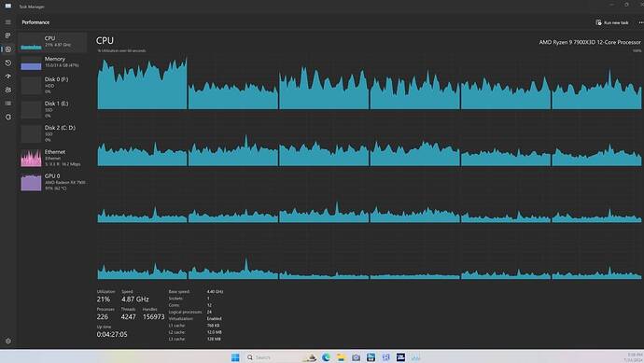Viewport: 644px width, 363px height.
Task: Open the Windows Start menu
Action: click(235, 357)
